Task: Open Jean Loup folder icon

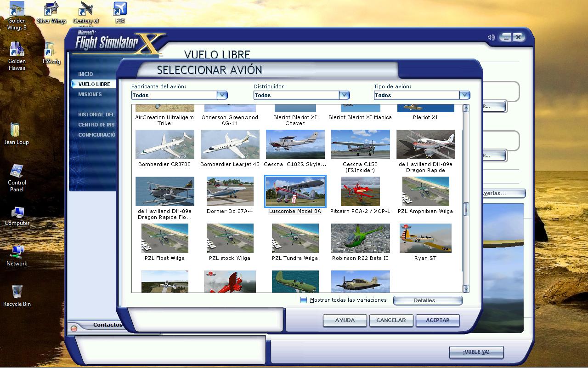Action: [x=17, y=134]
